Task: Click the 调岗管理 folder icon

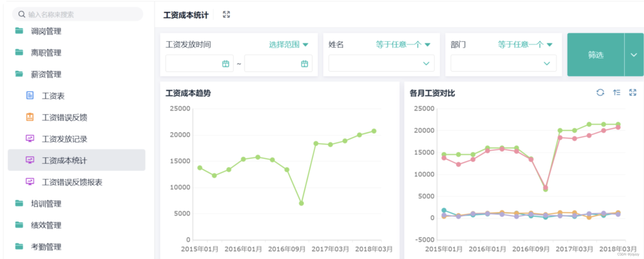Action: [19, 31]
